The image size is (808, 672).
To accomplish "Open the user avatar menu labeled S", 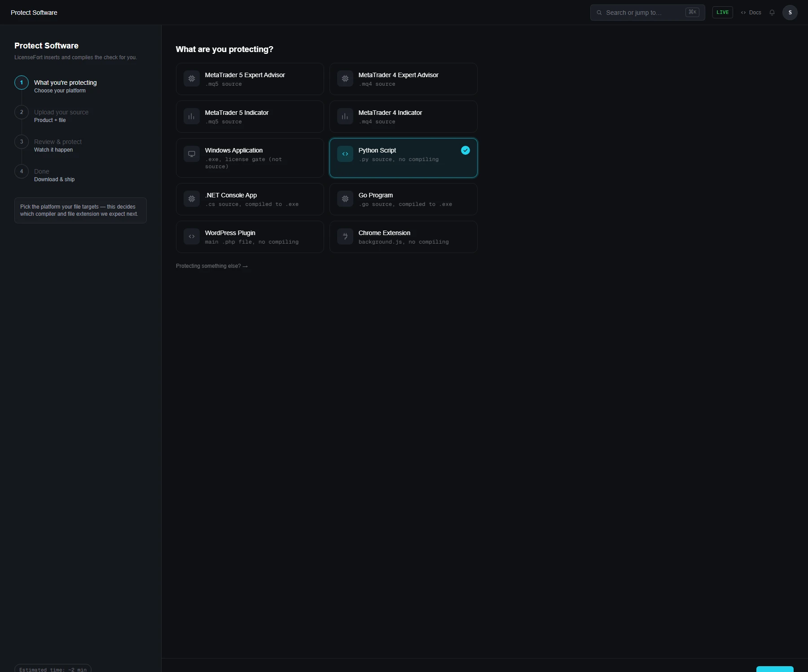I will [x=790, y=13].
